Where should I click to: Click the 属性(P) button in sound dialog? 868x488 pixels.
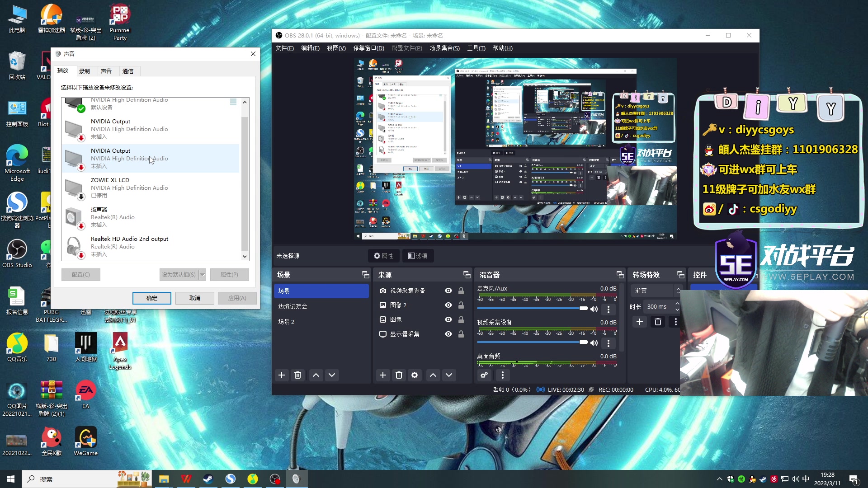[229, 275]
